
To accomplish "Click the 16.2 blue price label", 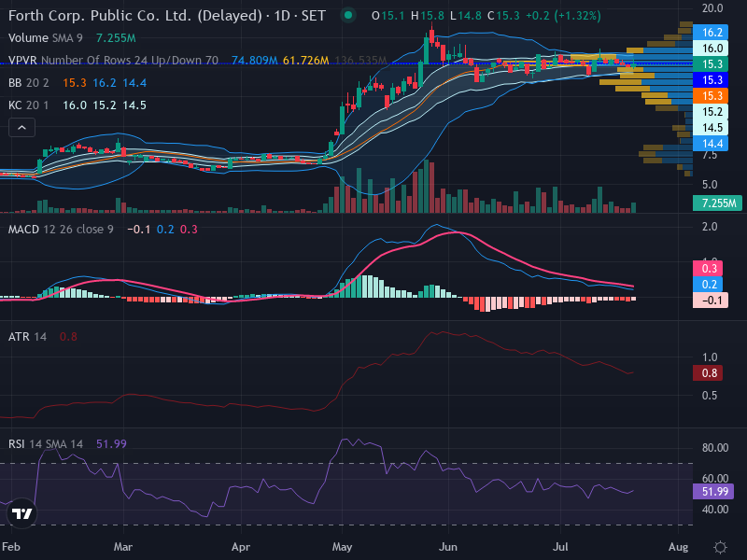I will [x=711, y=33].
